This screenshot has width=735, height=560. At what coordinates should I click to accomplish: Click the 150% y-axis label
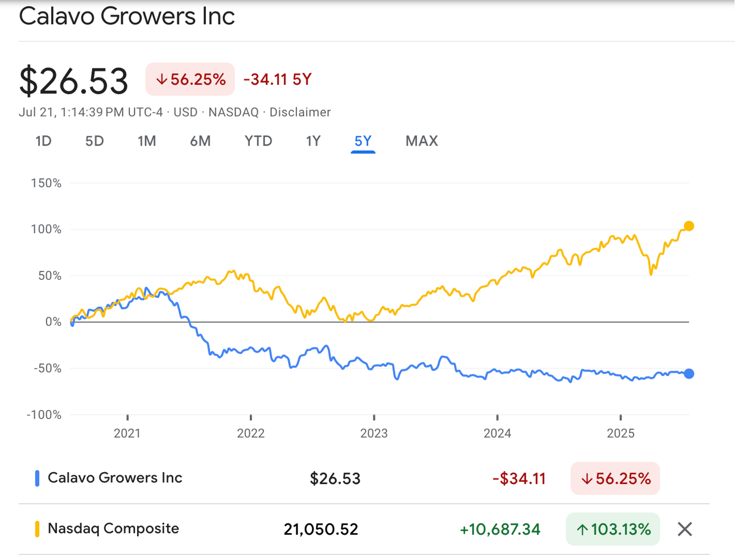click(x=46, y=183)
